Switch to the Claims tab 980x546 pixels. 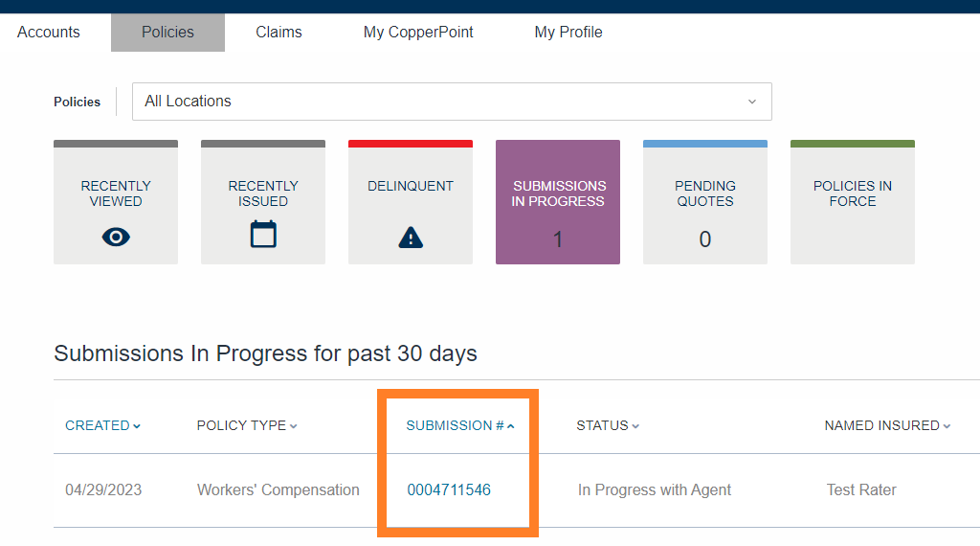278,32
